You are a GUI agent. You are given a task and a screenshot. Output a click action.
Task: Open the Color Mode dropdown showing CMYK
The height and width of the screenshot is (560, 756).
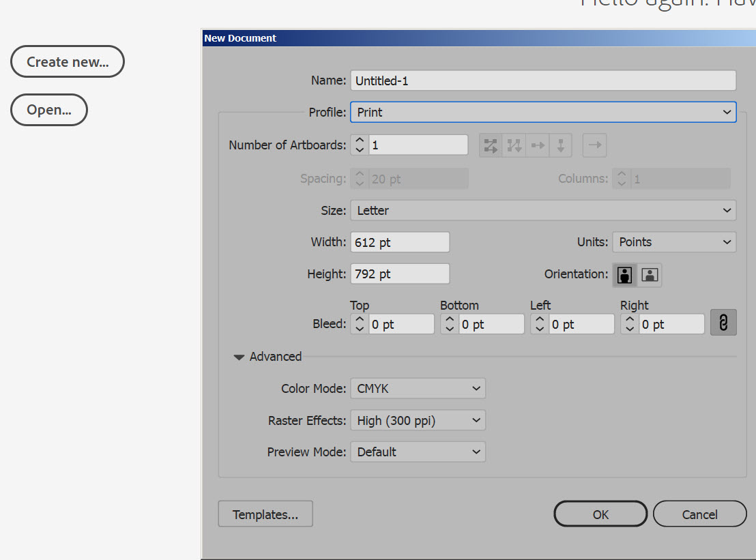[x=418, y=388]
